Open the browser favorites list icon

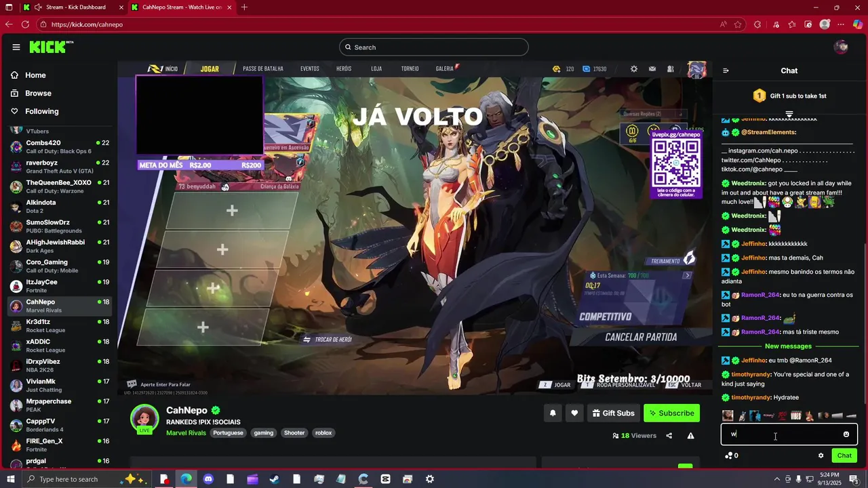click(792, 24)
